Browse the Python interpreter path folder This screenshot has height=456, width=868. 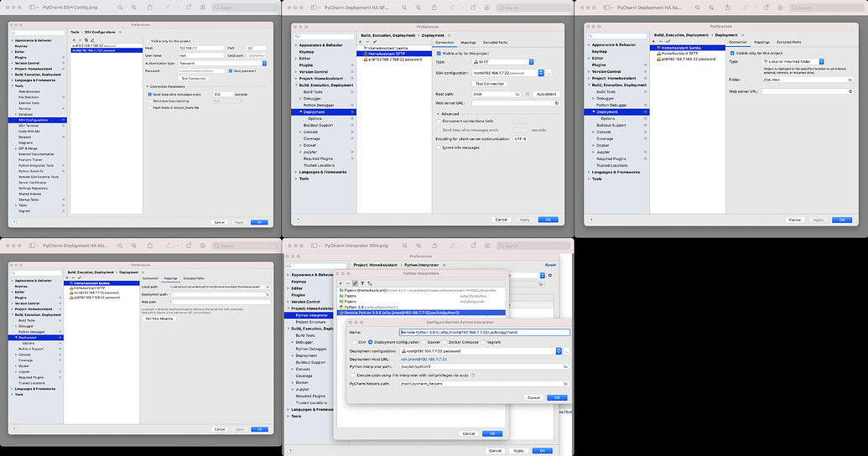(565, 366)
